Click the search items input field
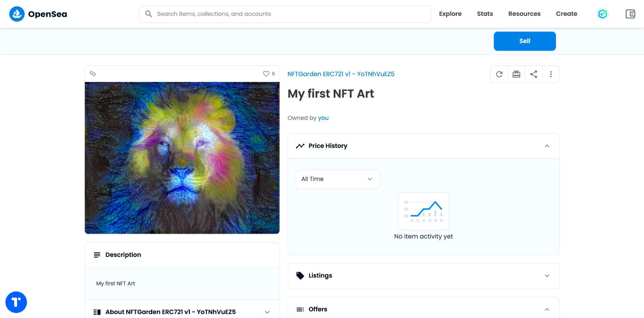The height and width of the screenshot is (318, 644). 285,14
